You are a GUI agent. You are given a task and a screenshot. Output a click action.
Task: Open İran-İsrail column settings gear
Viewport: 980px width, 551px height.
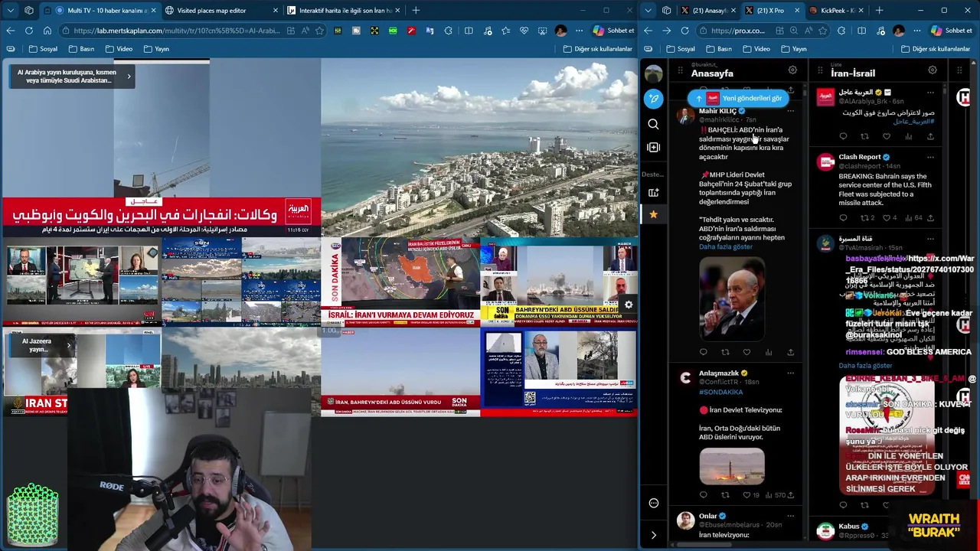(933, 70)
